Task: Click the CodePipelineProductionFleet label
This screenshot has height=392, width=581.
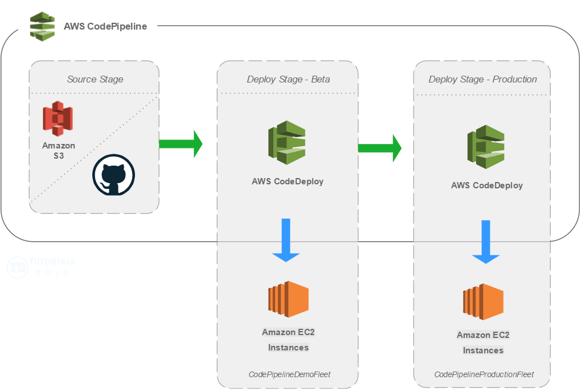Action: 484,374
